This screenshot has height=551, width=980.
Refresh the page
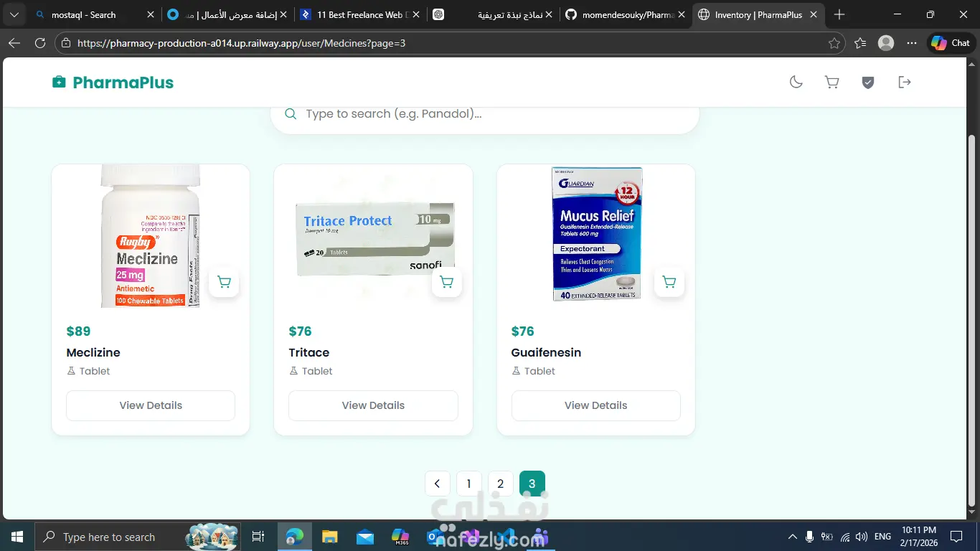(40, 43)
